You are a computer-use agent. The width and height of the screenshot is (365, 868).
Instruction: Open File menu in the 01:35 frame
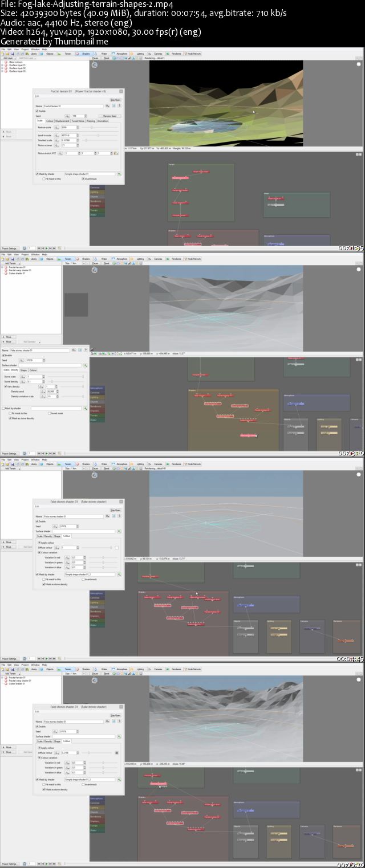[x=3, y=49]
